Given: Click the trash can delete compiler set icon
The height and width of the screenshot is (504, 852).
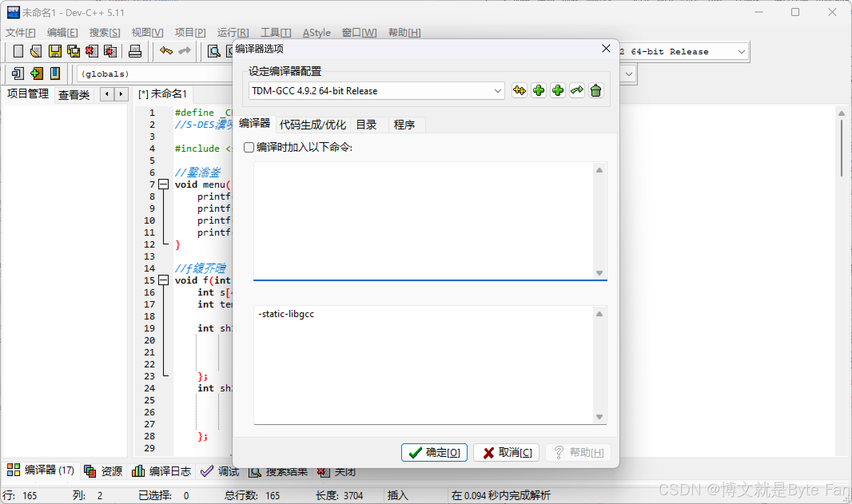Looking at the screenshot, I should (595, 91).
